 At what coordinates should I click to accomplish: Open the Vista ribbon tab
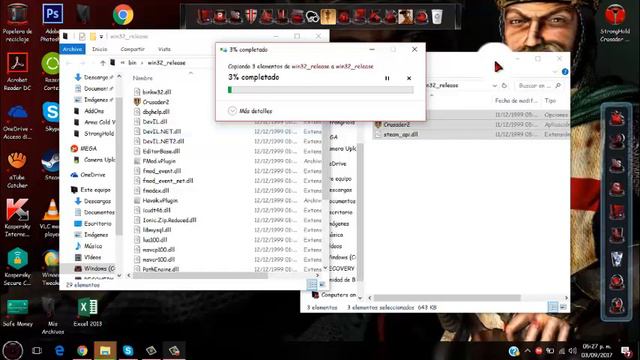(164, 49)
